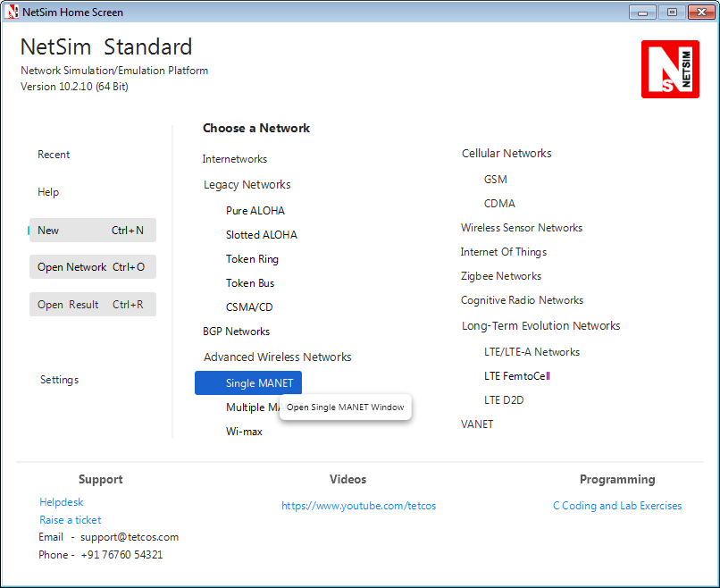The width and height of the screenshot is (720, 588).
Task: Close the NetSim Home Screen window
Action: pyautogui.click(x=701, y=13)
